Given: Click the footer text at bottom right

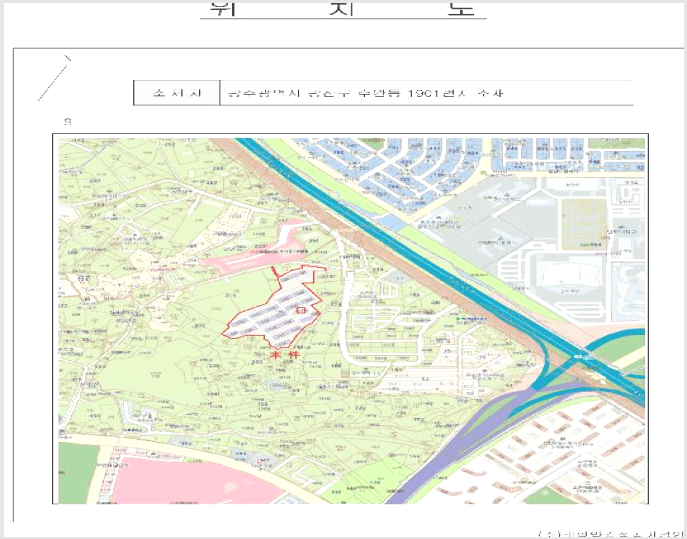Looking at the screenshot, I should 611,534.
